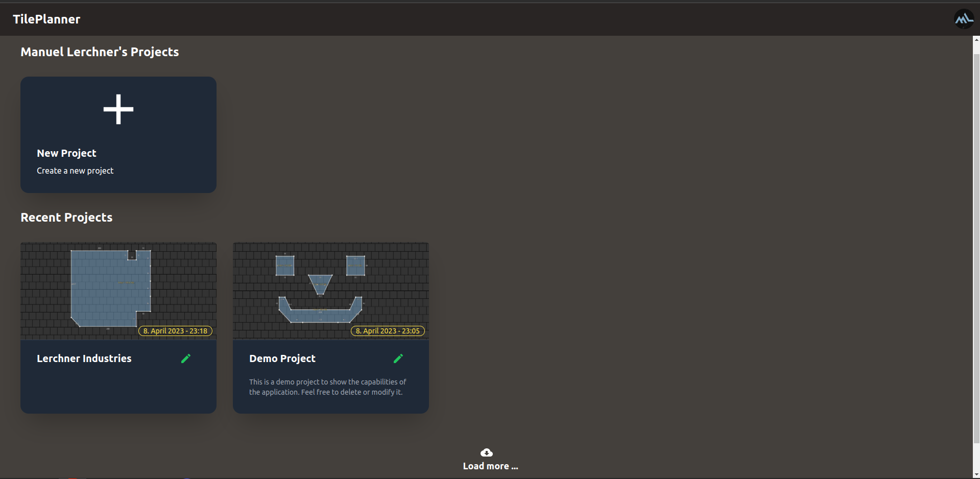Click the Demo Project description text
The image size is (980, 479).
point(327,387)
